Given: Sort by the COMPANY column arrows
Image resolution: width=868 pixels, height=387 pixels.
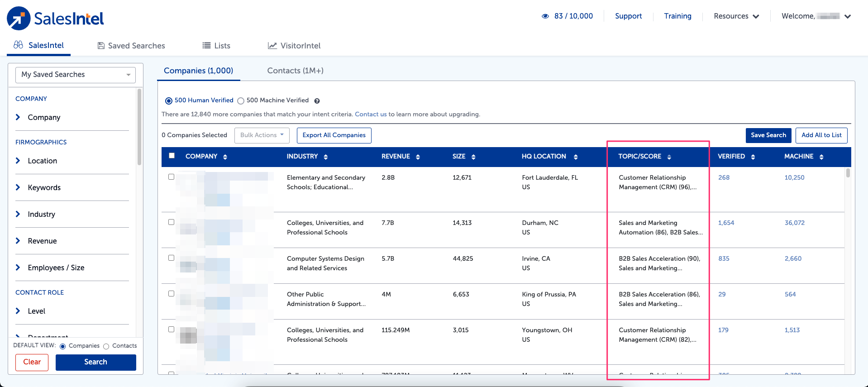Looking at the screenshot, I should click(x=225, y=157).
